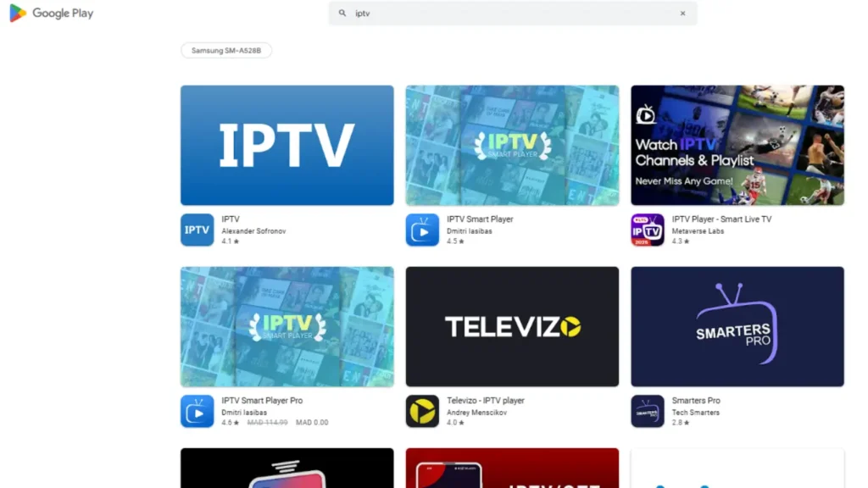The width and height of the screenshot is (868, 488).
Task: Click the Smarters Pro title text
Action: click(x=696, y=401)
